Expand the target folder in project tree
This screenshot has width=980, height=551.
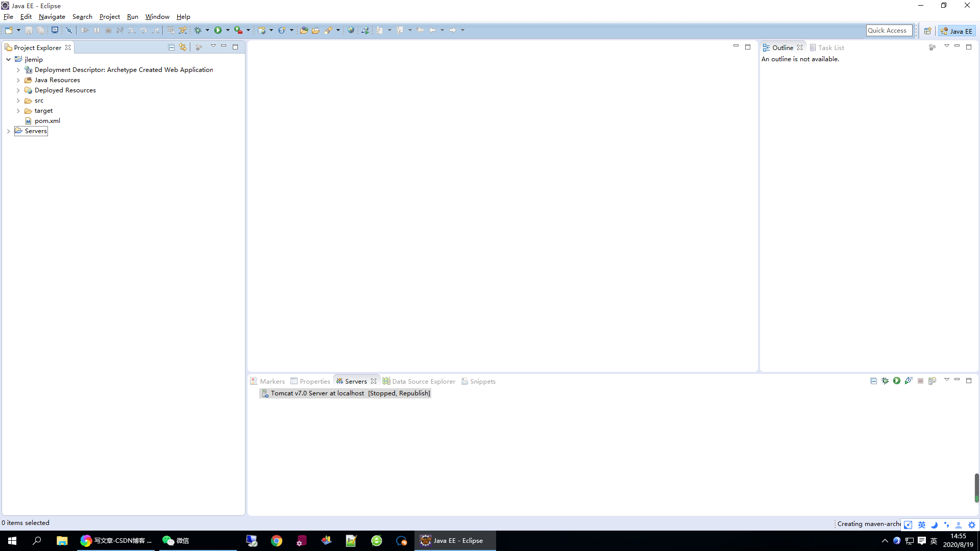pyautogui.click(x=17, y=110)
